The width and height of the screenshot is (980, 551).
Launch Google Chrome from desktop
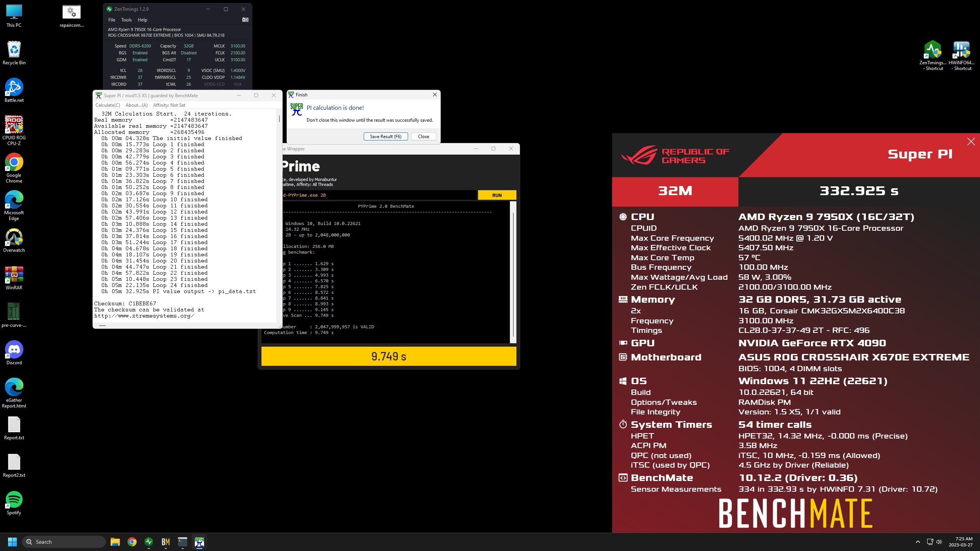coord(14,168)
